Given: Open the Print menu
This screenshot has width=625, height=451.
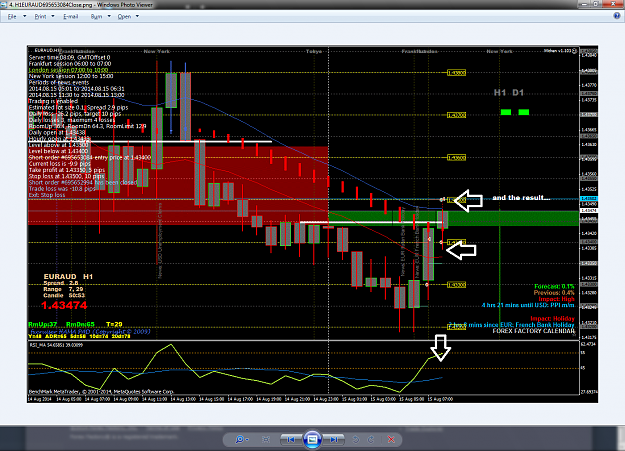Looking at the screenshot, I should click(44, 16).
